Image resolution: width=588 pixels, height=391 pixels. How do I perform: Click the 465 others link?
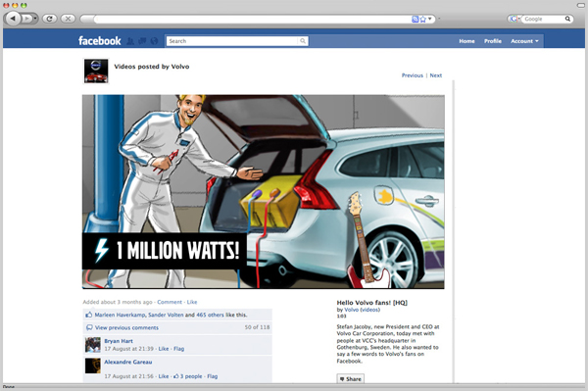(210, 315)
